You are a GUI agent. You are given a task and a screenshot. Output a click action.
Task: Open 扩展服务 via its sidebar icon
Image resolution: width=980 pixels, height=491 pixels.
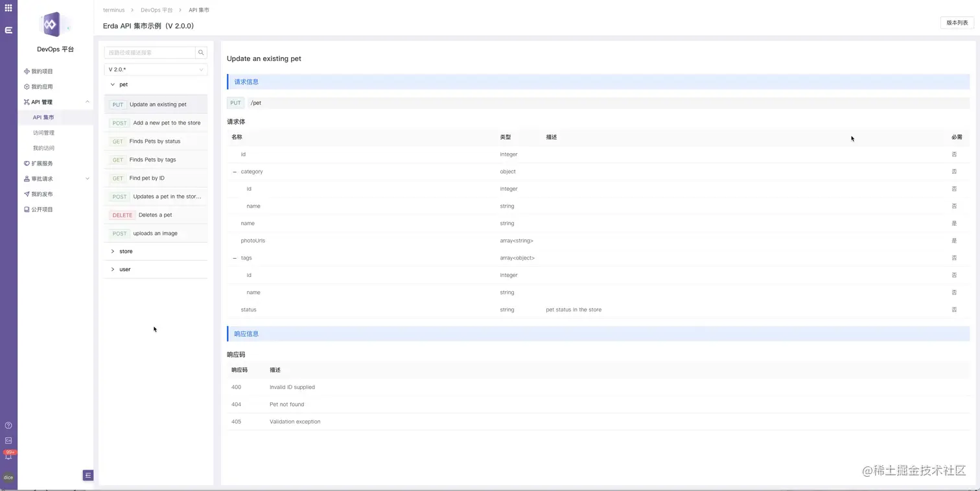[27, 163]
